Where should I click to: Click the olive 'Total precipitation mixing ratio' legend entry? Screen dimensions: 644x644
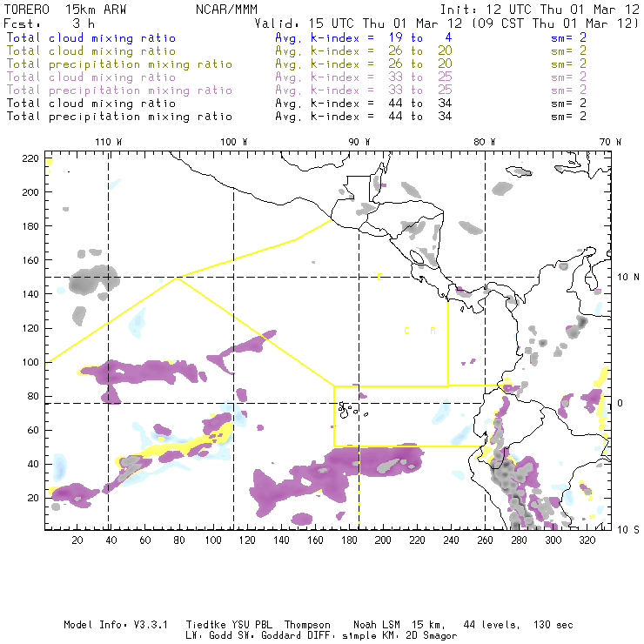119,64
